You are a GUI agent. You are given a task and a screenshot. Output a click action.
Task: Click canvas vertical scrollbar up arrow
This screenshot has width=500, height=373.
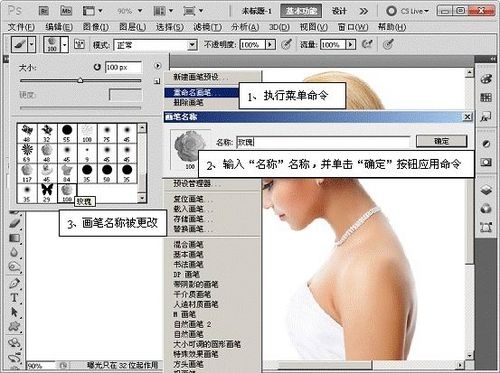point(469,73)
